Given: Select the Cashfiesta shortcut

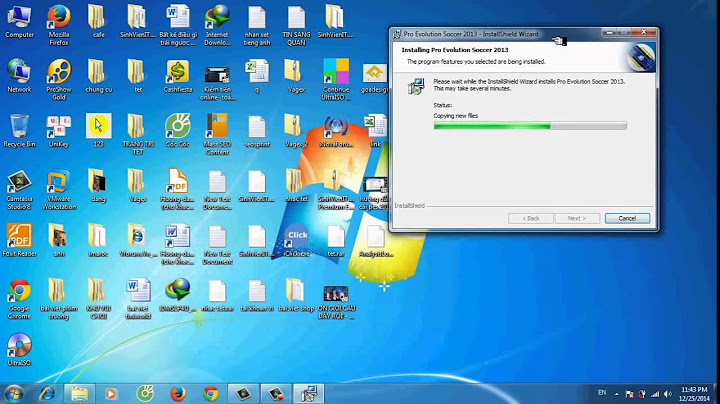Looking at the screenshot, I should click(x=178, y=76).
